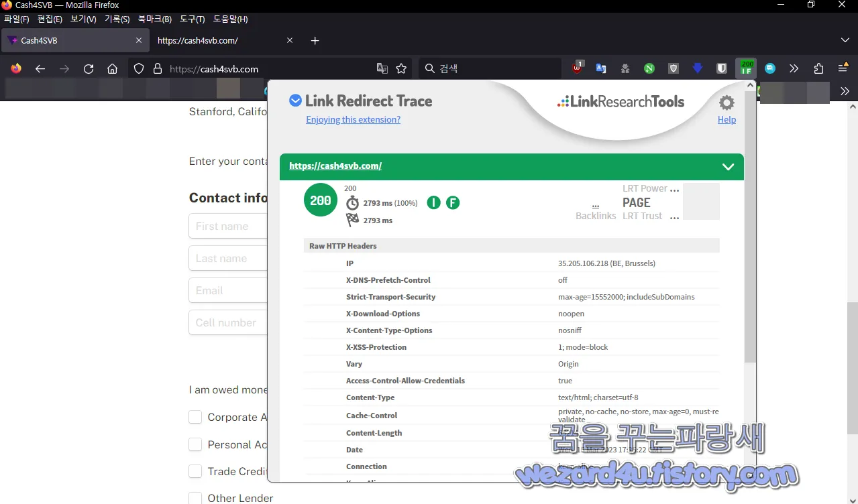This screenshot has width=858, height=504.
Task: Open the 보기(V) menu
Action: 83,19
